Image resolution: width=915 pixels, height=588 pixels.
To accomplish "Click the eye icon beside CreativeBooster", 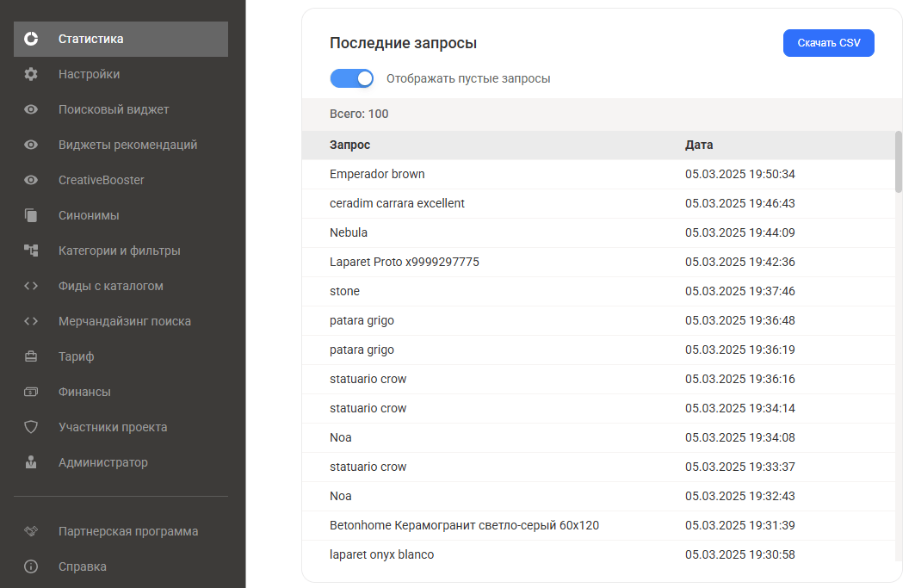I will (31, 180).
